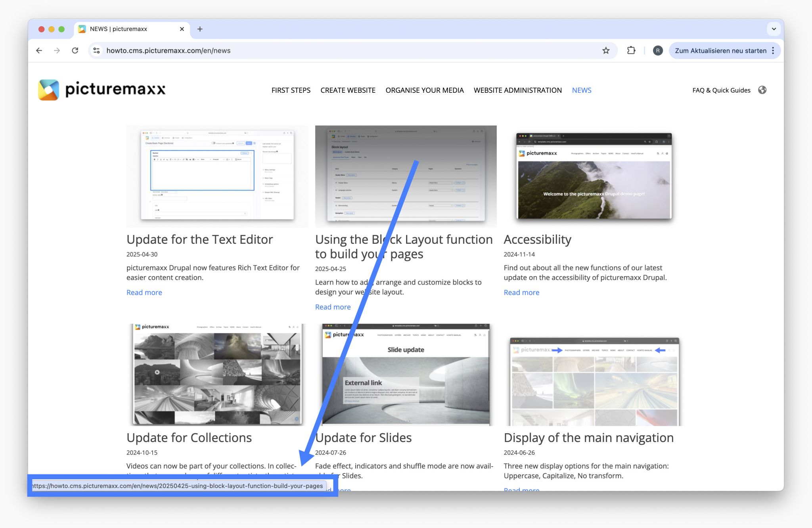The width and height of the screenshot is (812, 528).
Task: Bookmark page with the star icon
Action: tap(606, 50)
